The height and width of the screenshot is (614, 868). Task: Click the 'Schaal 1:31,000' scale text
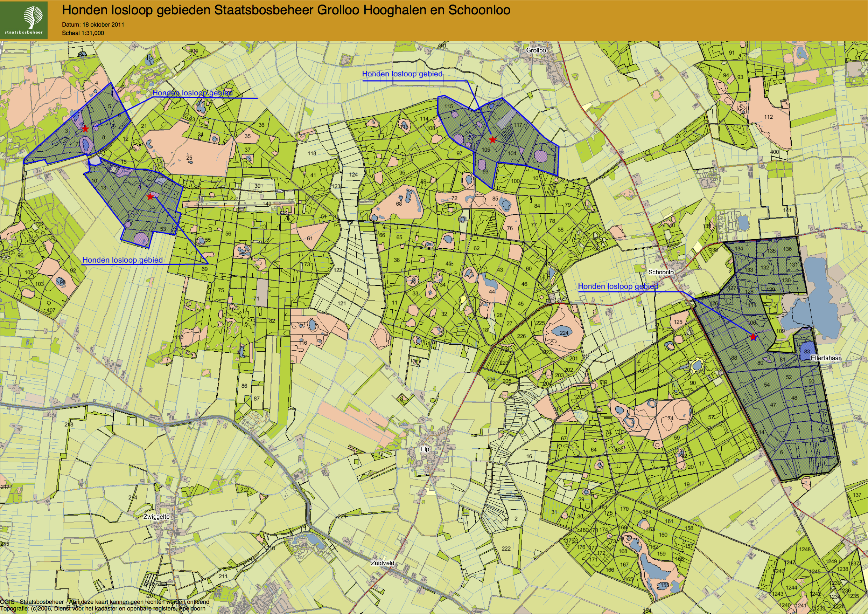[83, 33]
